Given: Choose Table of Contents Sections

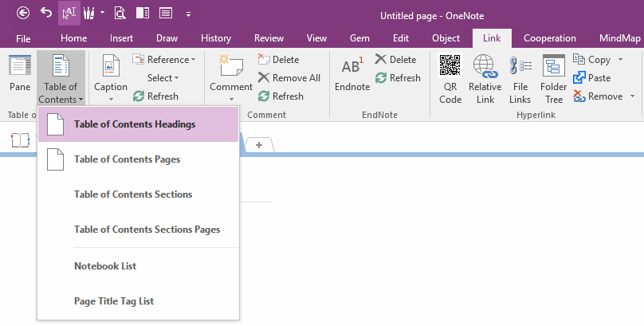Looking at the screenshot, I should [138, 194].
